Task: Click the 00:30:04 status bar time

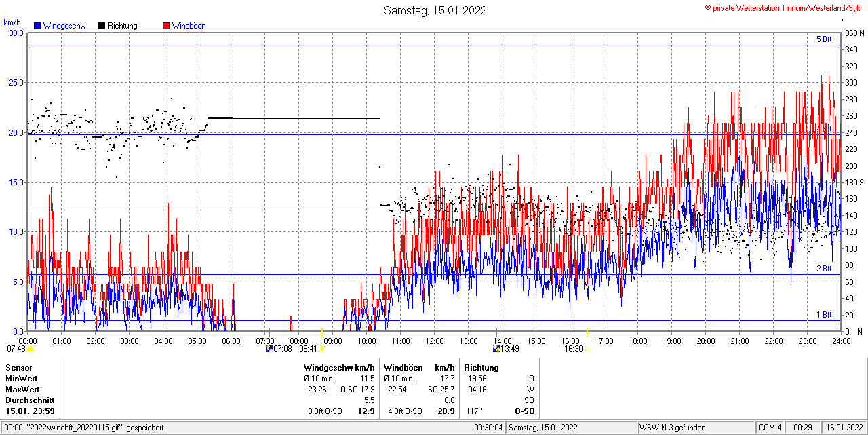Action: click(488, 428)
